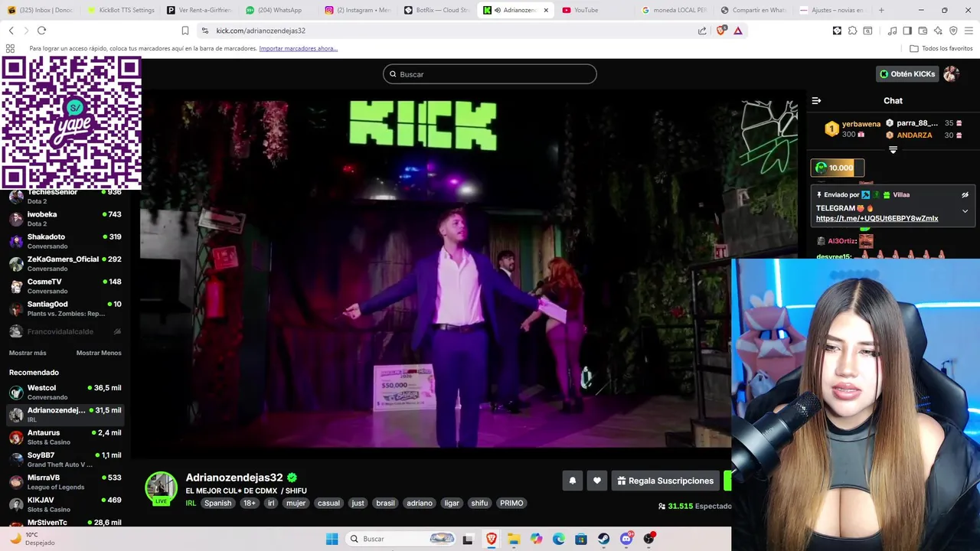980x551 pixels.
Task: Open the pinned Telegram t.me link
Action: [x=877, y=219]
